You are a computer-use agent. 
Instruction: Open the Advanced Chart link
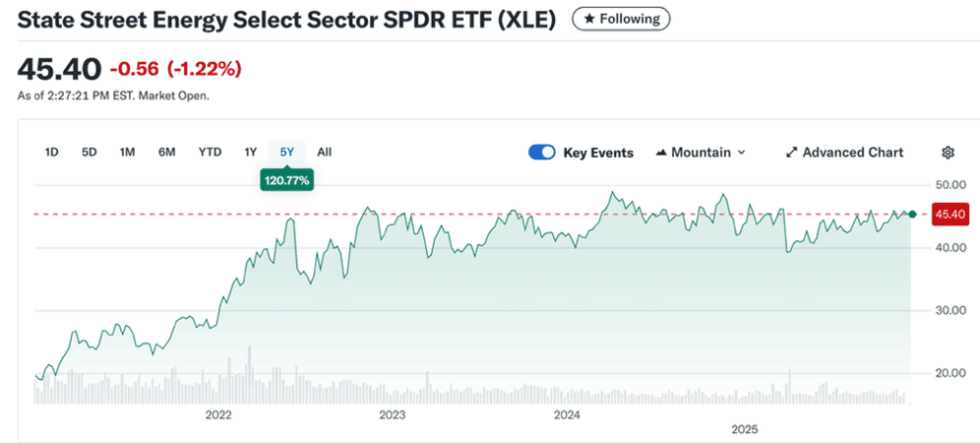pos(852,153)
